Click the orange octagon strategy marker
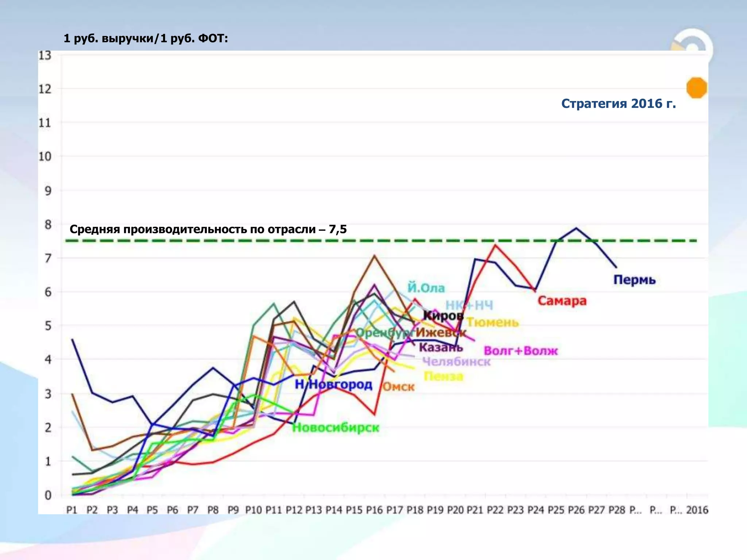Viewport: 747px width, 560px height. tap(696, 88)
